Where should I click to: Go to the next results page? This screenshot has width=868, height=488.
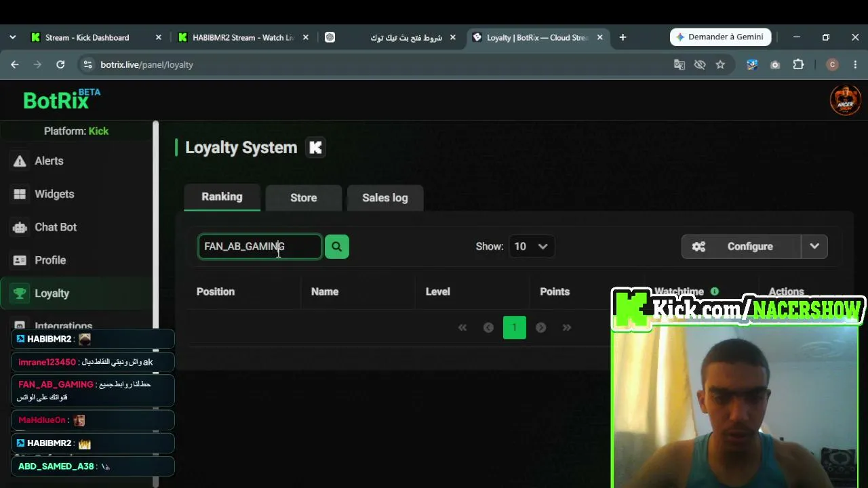[x=540, y=327]
